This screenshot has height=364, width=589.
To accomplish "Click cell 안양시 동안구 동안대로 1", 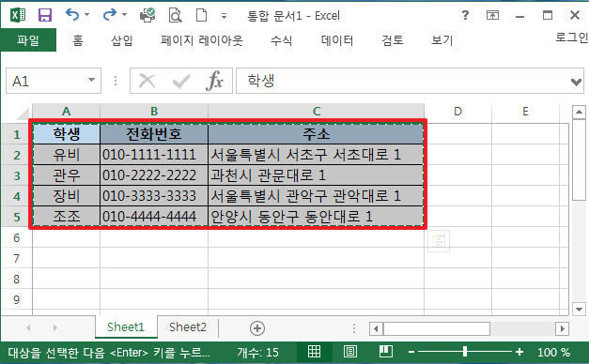I will (317, 217).
